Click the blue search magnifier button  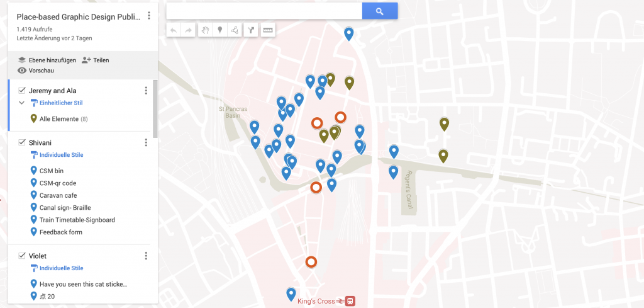[380, 11]
